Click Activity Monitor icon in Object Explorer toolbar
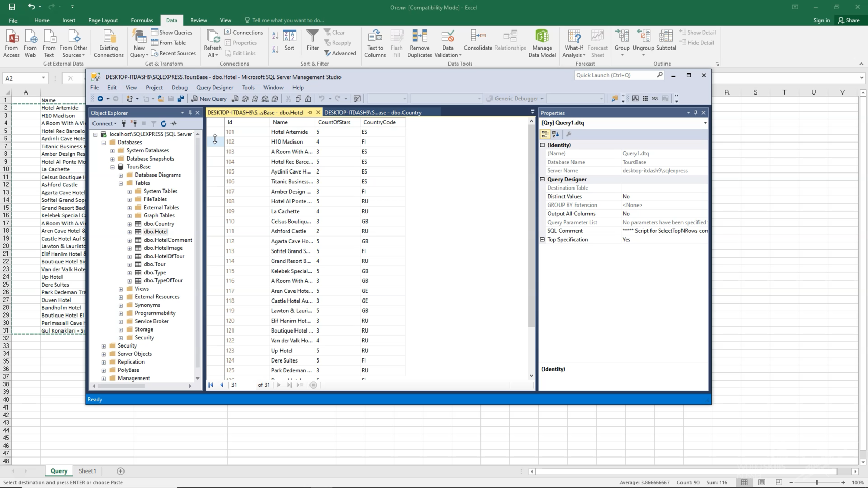 [174, 123]
